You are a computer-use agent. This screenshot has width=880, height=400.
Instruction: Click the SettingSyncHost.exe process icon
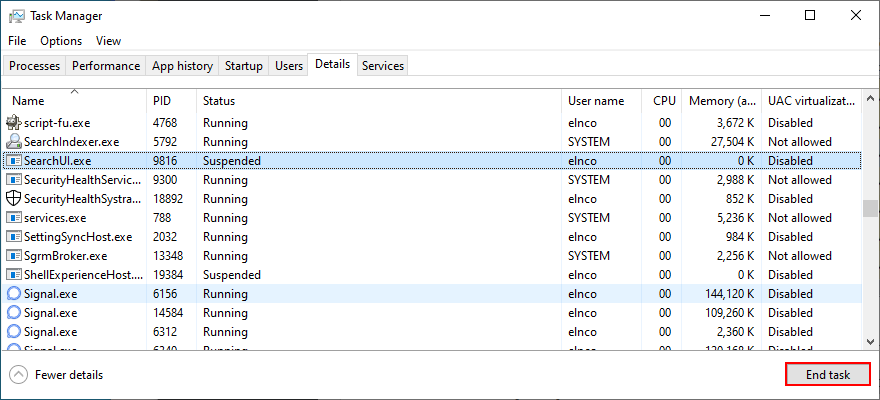tap(14, 237)
